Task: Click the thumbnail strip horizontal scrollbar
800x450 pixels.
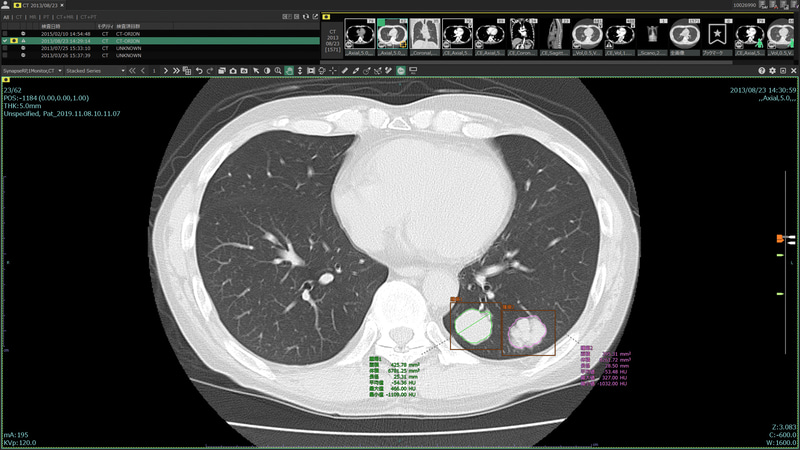Action: coord(526,62)
